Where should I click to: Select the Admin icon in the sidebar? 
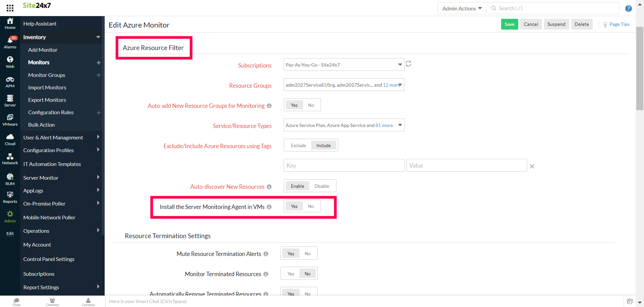(x=10, y=216)
